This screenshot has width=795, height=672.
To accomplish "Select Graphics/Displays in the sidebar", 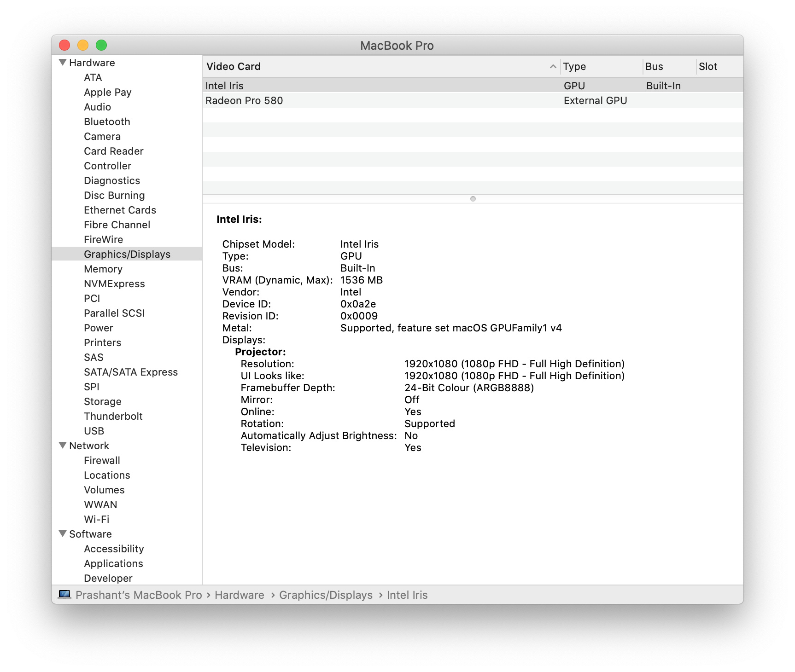I will coord(127,254).
